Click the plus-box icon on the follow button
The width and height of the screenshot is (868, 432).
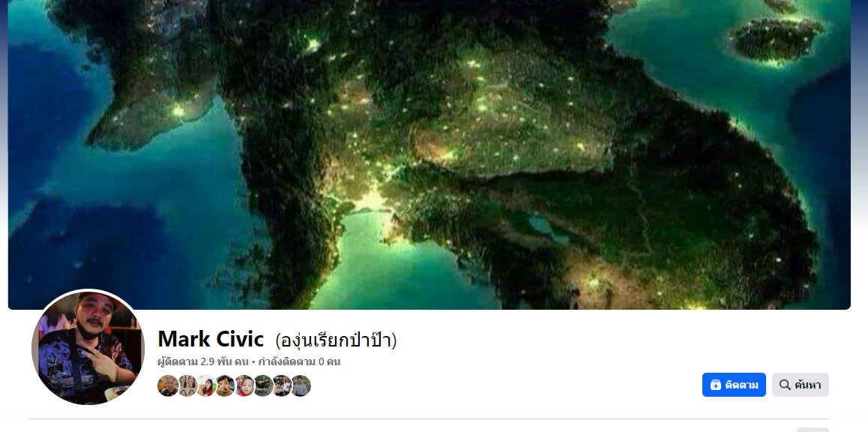coord(715,385)
